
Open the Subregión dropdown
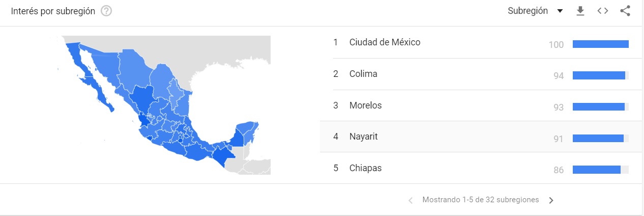[x=535, y=11]
